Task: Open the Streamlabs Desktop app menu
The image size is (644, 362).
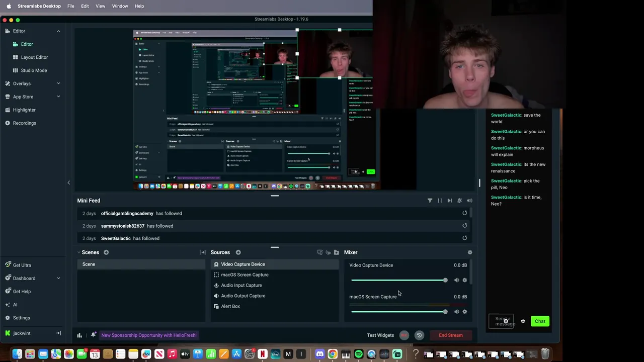Action: point(39,6)
